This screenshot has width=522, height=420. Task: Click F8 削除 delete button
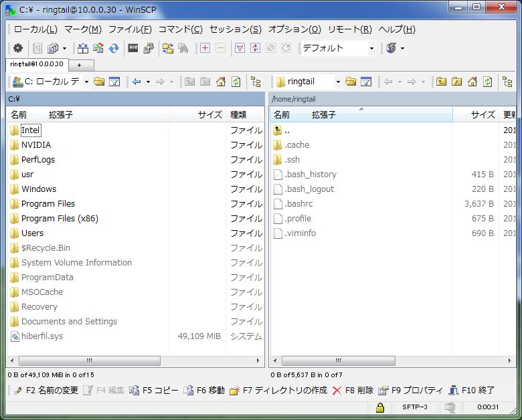(353, 391)
